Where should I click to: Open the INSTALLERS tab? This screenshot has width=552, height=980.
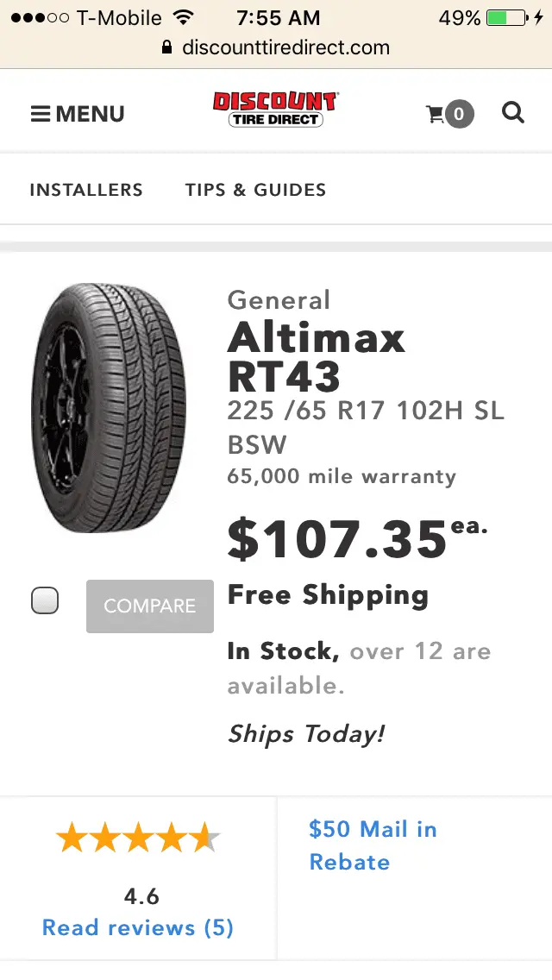(x=86, y=190)
